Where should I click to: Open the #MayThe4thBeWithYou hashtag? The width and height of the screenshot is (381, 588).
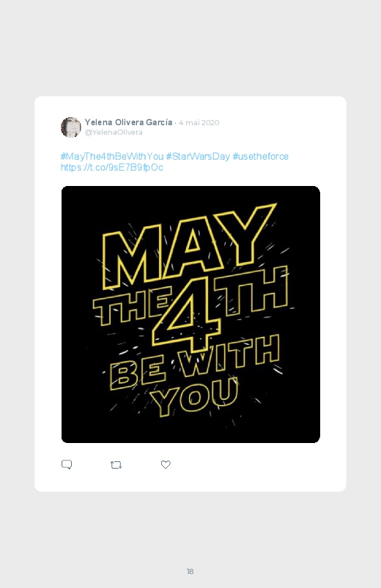112,157
